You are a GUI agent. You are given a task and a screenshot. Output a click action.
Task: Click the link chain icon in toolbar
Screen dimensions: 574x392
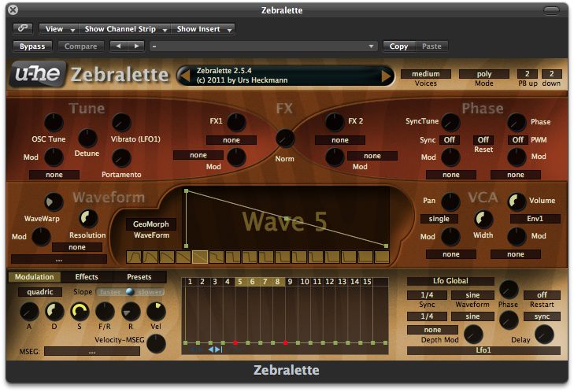(x=23, y=28)
